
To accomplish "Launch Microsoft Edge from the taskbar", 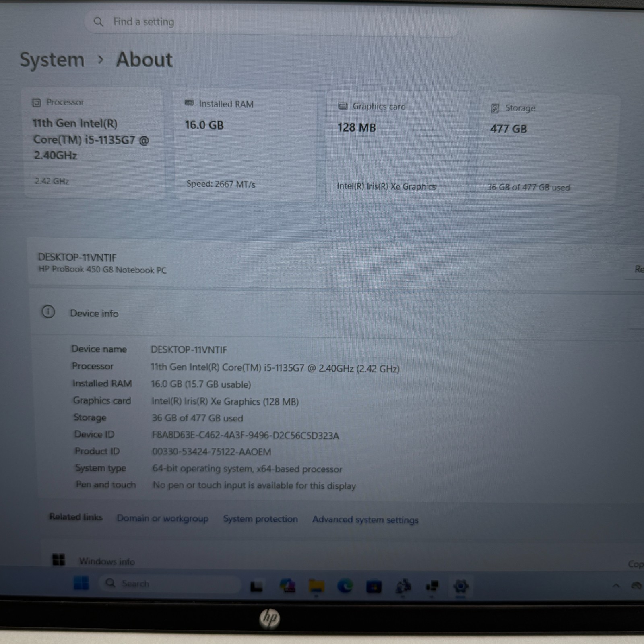I will [x=345, y=586].
